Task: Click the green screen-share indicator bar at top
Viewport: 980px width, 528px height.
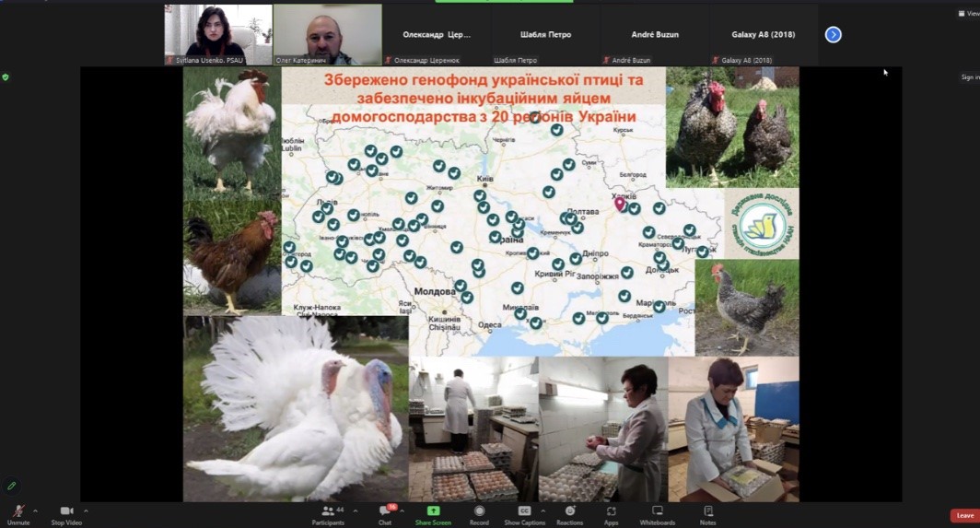Action: pyautogui.click(x=504, y=1)
